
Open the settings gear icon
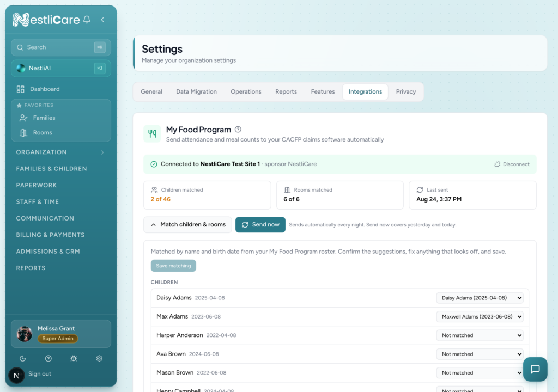tap(99, 359)
